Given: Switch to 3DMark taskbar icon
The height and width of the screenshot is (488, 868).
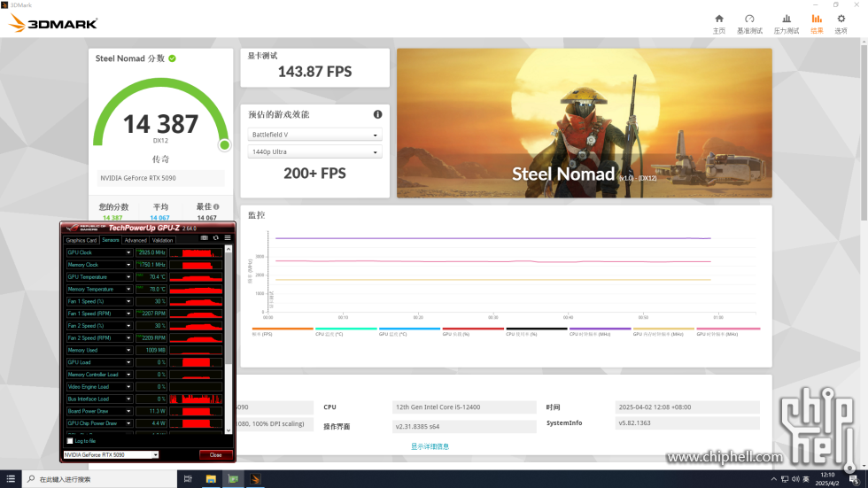Looking at the screenshot, I should tap(255, 479).
